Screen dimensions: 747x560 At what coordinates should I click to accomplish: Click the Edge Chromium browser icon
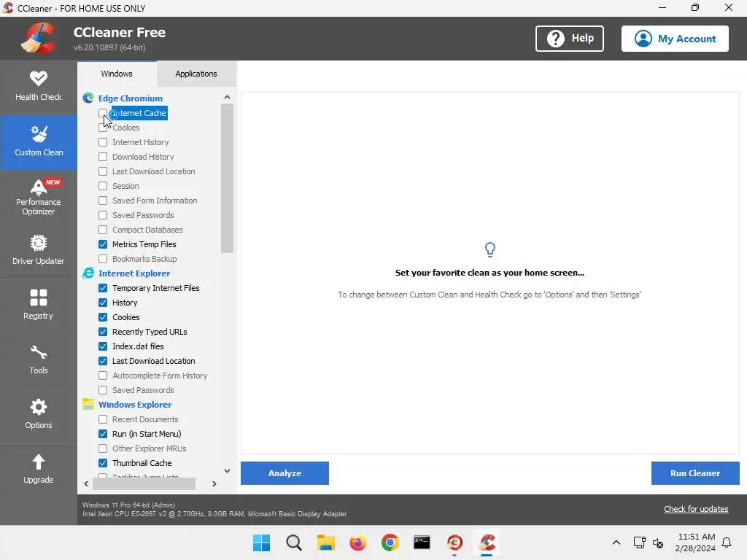tap(88, 98)
